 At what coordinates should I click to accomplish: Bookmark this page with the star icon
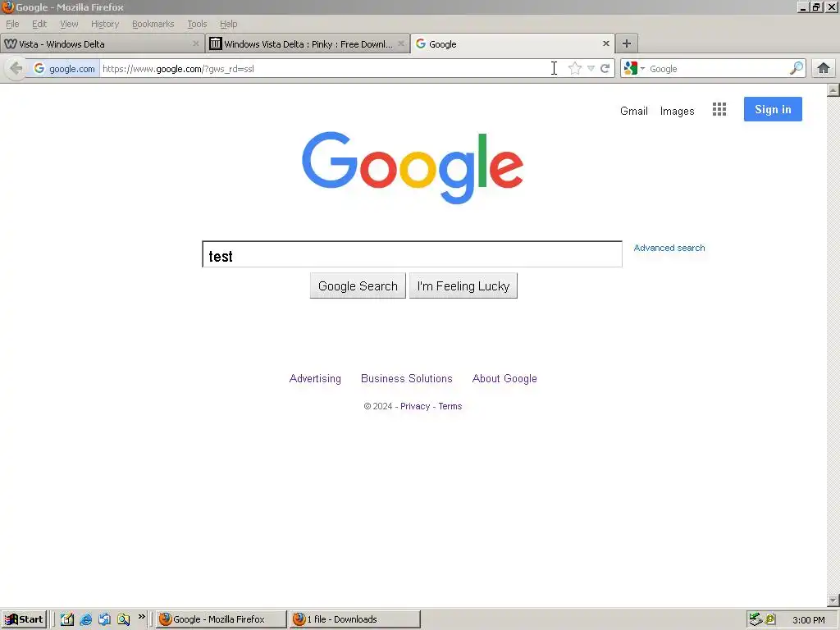coord(575,69)
